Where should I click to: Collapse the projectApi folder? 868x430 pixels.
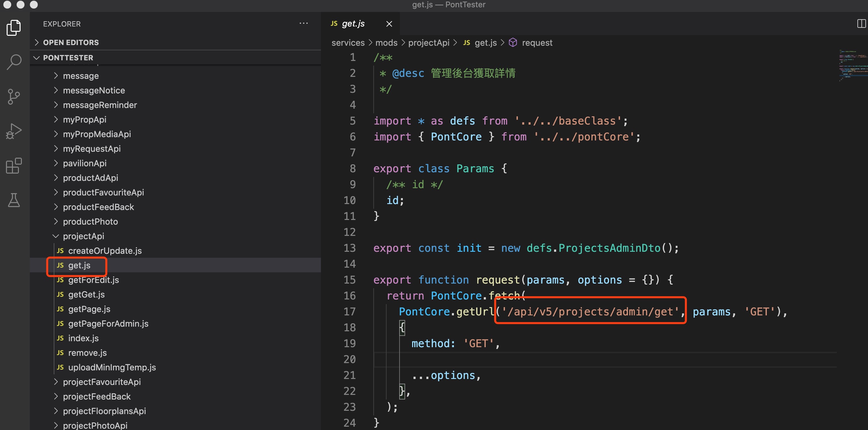56,236
